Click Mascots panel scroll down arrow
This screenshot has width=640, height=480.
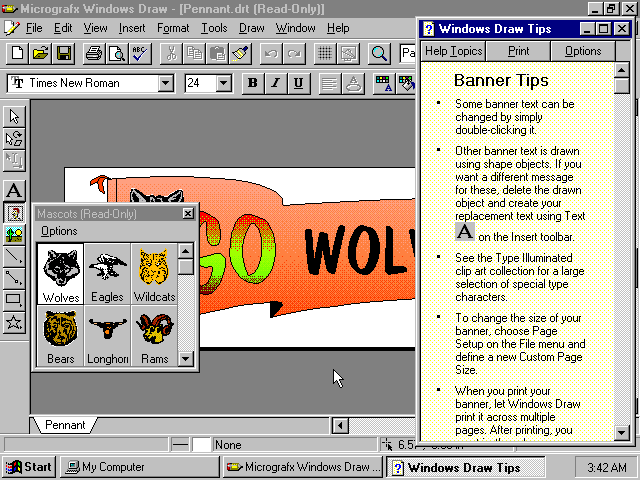click(x=186, y=358)
